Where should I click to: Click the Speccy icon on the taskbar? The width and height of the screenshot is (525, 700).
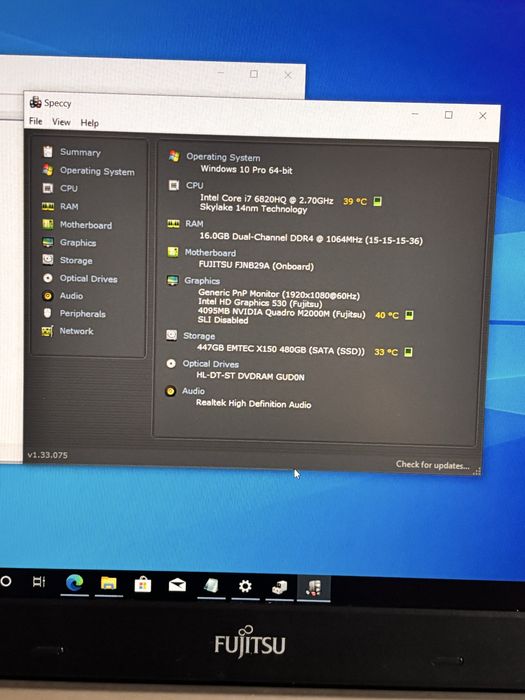pyautogui.click(x=314, y=588)
